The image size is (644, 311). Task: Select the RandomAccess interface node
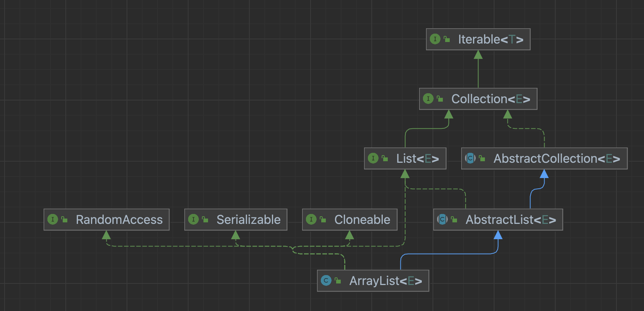click(x=106, y=219)
